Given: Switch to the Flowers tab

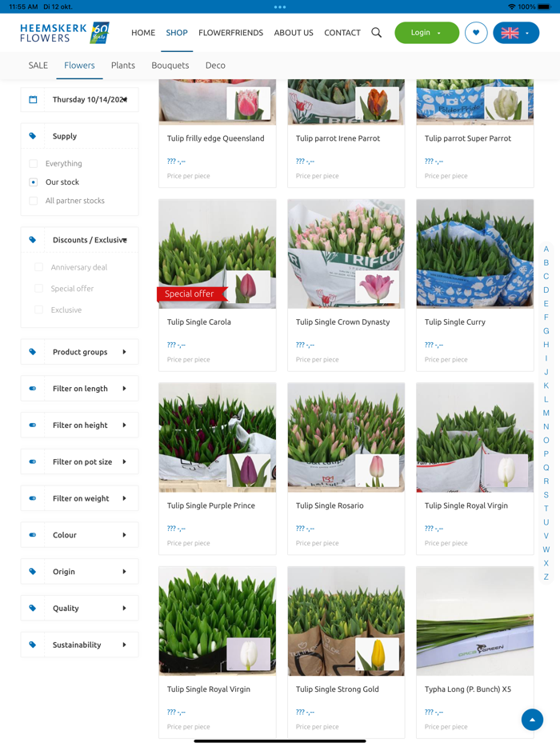Looking at the screenshot, I should coord(79,66).
